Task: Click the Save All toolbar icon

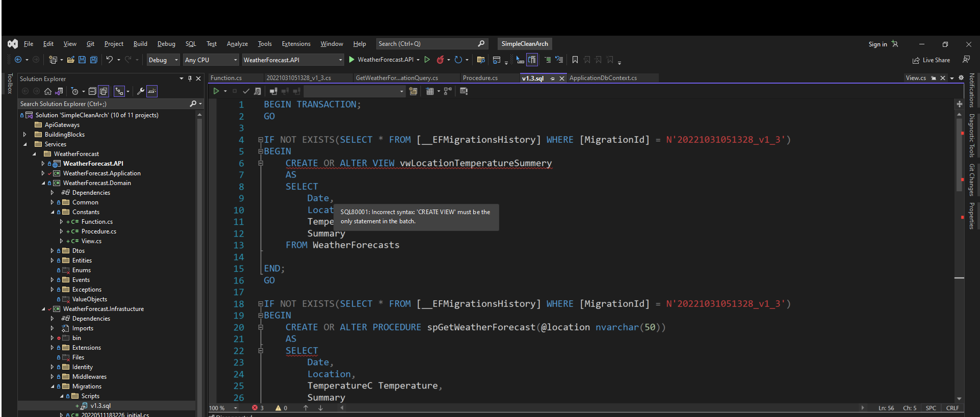Action: 94,60
